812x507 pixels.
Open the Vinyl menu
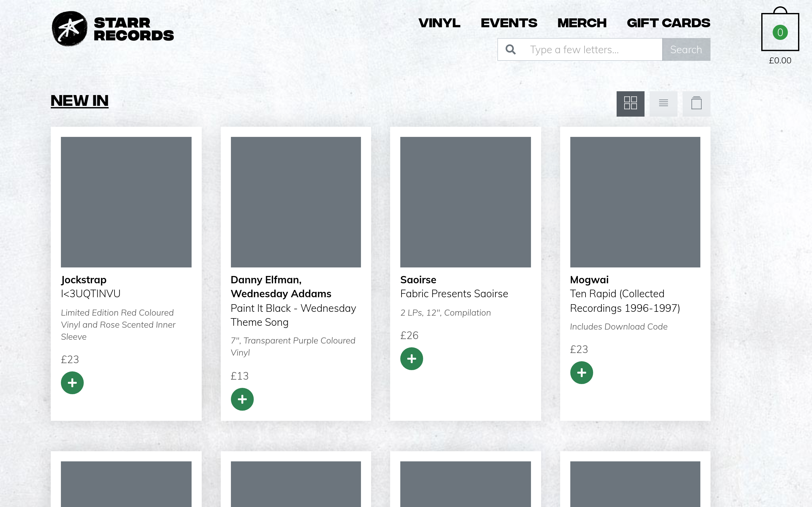coord(439,23)
